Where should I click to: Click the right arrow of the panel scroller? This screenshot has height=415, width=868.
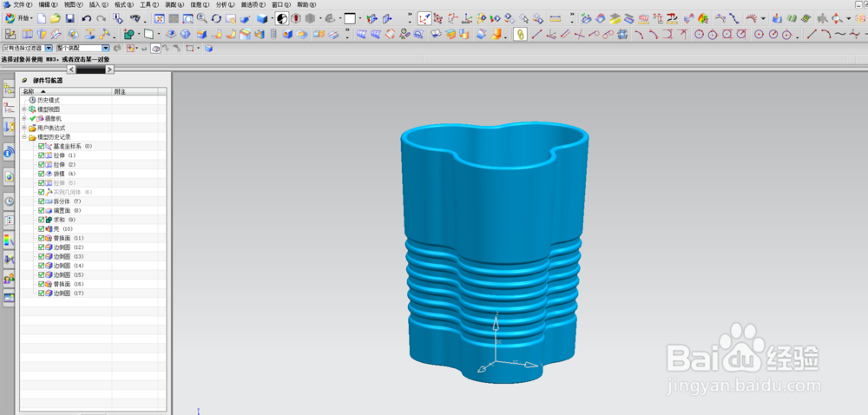[x=109, y=69]
